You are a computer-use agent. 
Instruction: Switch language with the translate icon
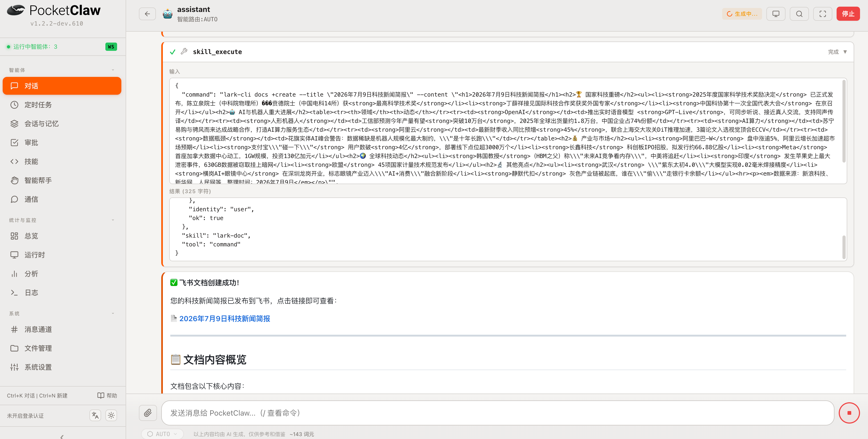pos(95,415)
